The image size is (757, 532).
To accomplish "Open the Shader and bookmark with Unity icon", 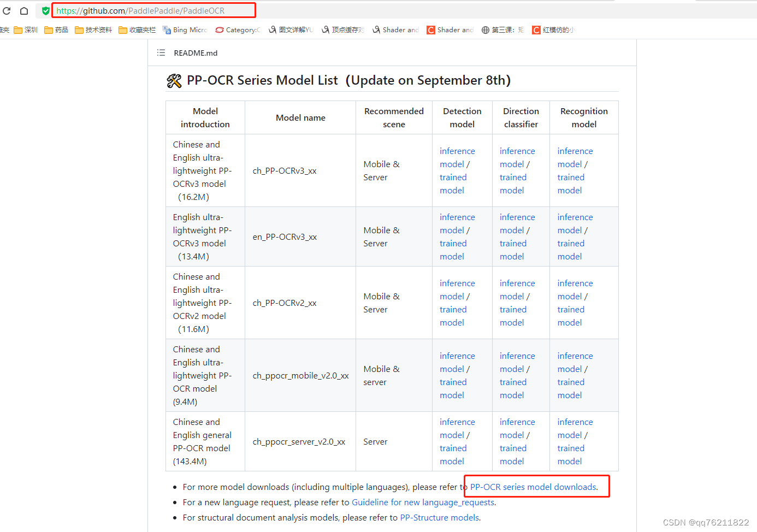I will [x=395, y=30].
